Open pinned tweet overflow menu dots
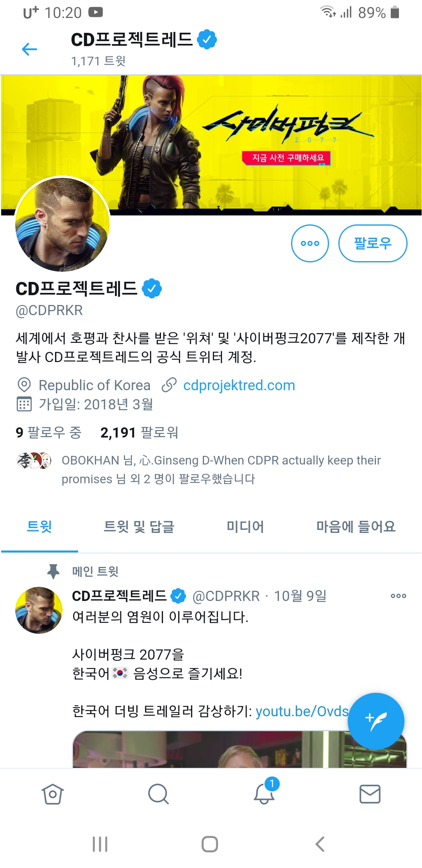The width and height of the screenshot is (422, 868). (x=399, y=596)
